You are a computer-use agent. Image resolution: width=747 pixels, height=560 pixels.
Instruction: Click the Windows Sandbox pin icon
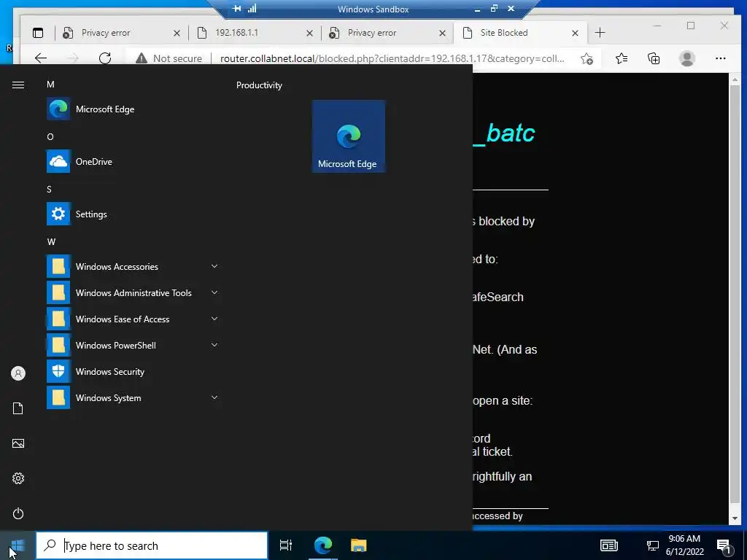[x=237, y=9]
